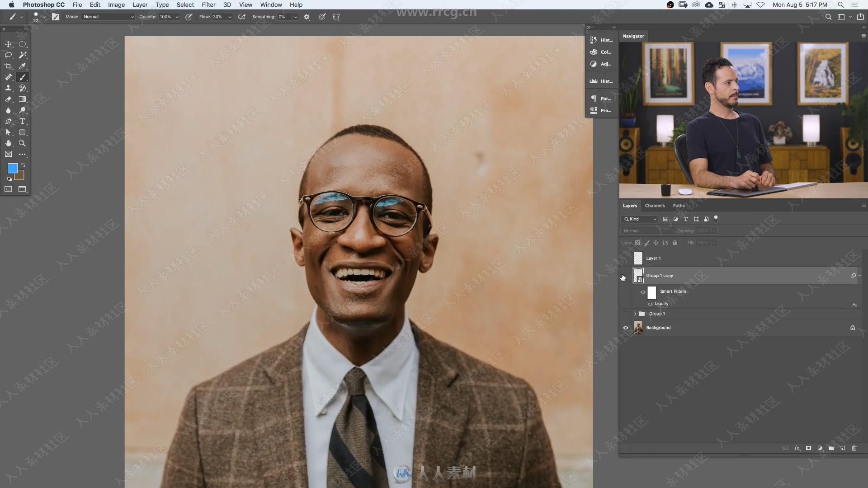Screen dimensions: 868x488
Task: Open brush Mode dropdown Normal
Action: (x=108, y=17)
